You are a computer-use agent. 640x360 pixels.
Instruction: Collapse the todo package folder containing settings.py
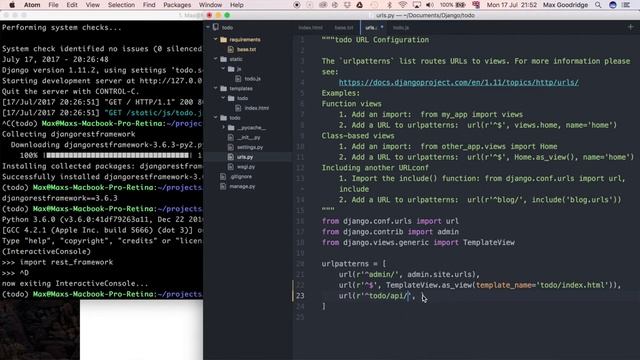216,118
